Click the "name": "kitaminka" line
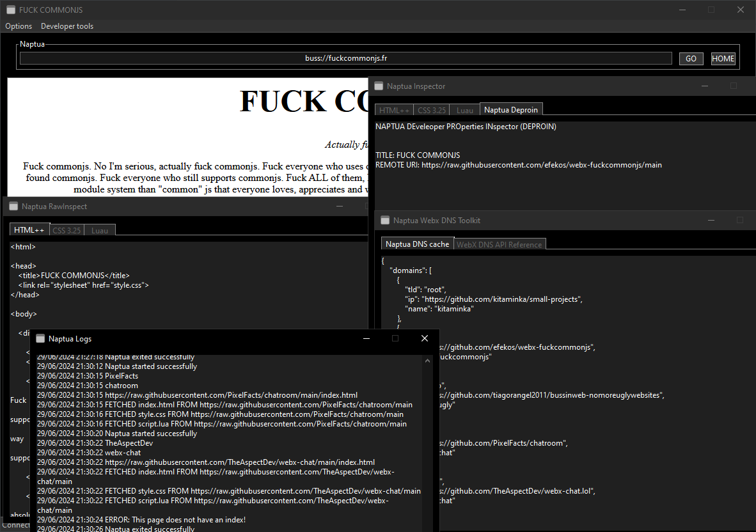Screen dimensions: 756x532 pos(439,309)
